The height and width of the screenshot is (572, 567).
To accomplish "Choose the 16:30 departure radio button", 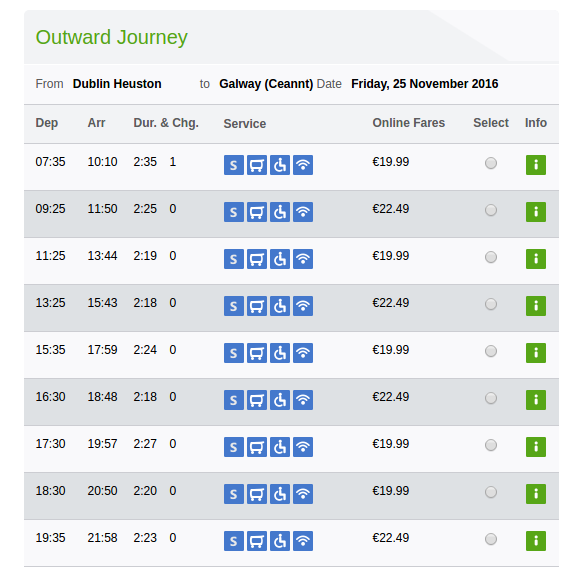I will pos(491,398).
